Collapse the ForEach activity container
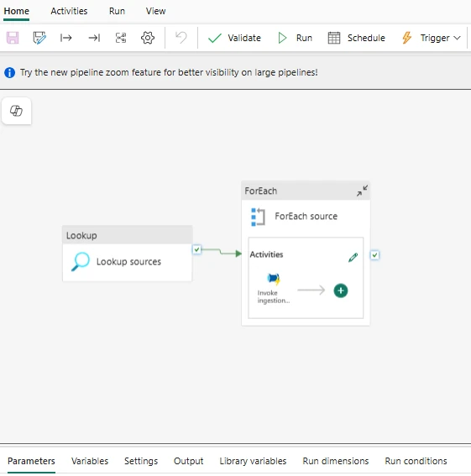Screen dimensions: 471x476 click(363, 191)
